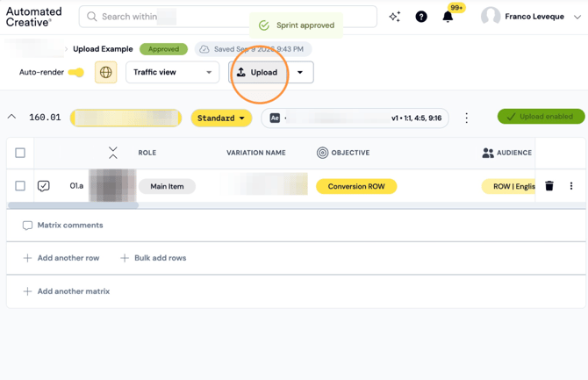Click the VARIATION NAME column header
This screenshot has width=588, height=380.
coord(255,153)
